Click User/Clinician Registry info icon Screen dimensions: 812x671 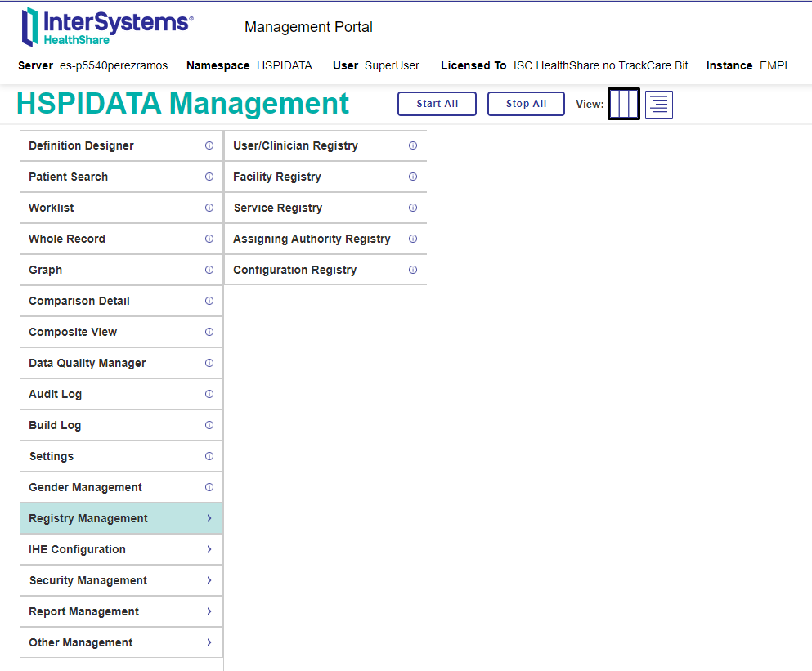pyautogui.click(x=413, y=145)
